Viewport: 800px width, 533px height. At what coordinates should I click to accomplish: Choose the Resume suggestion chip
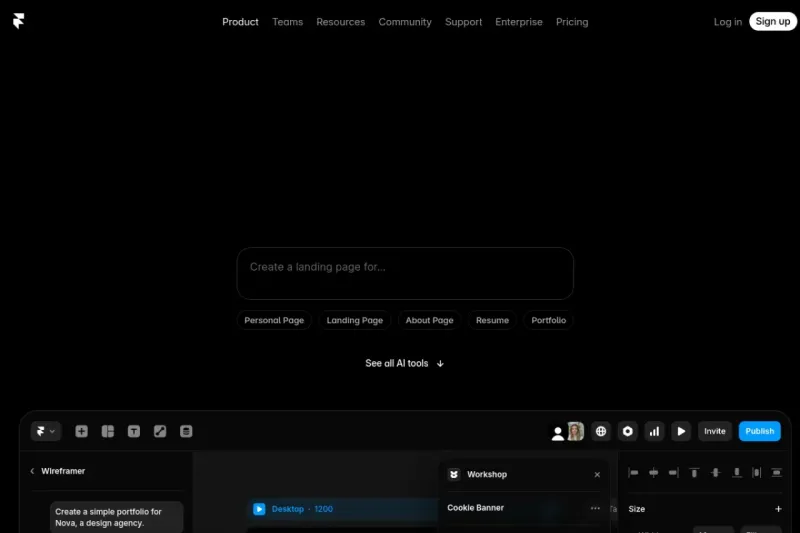tap(492, 320)
